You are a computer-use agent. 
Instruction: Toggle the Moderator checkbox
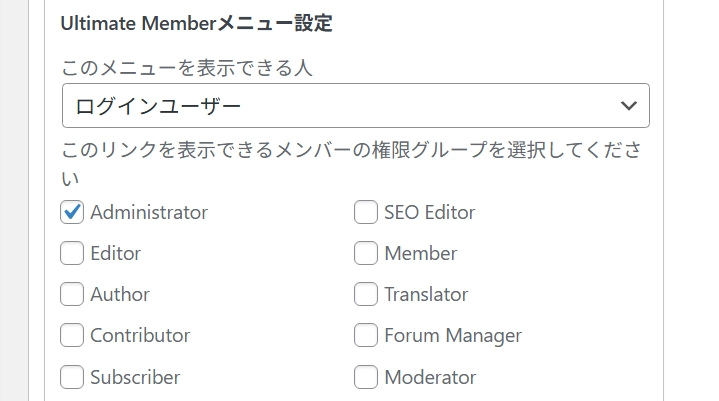point(366,377)
